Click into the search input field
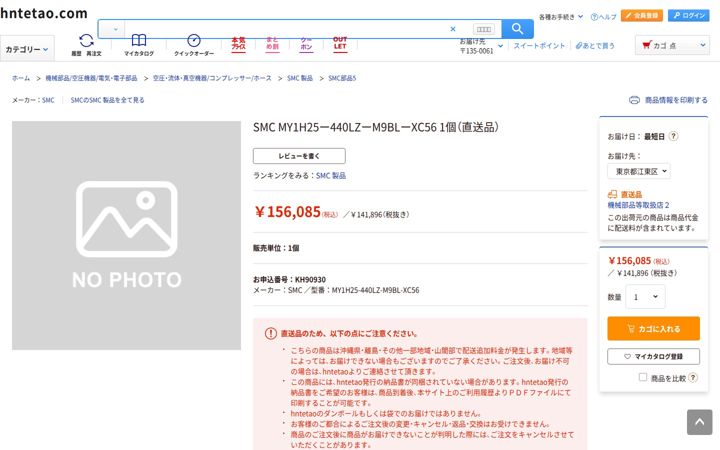Screen dimensions: 720x450 tap(286, 29)
